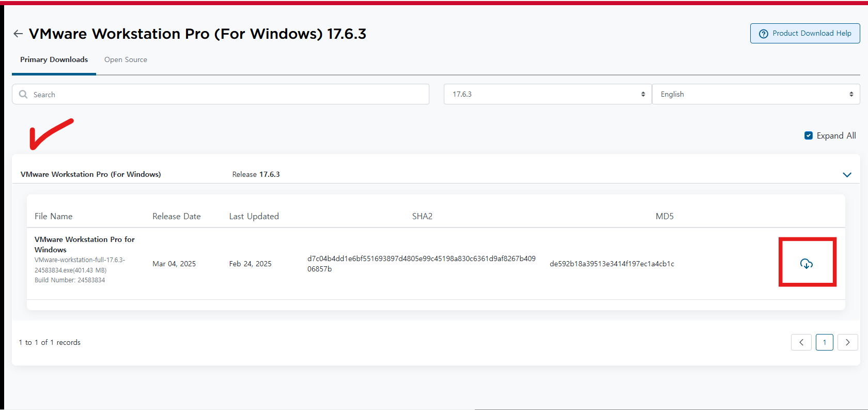Select the MD5 hash de592b18a39513e3414f197ec1a4cb1c
The height and width of the screenshot is (410, 868).
click(x=612, y=264)
